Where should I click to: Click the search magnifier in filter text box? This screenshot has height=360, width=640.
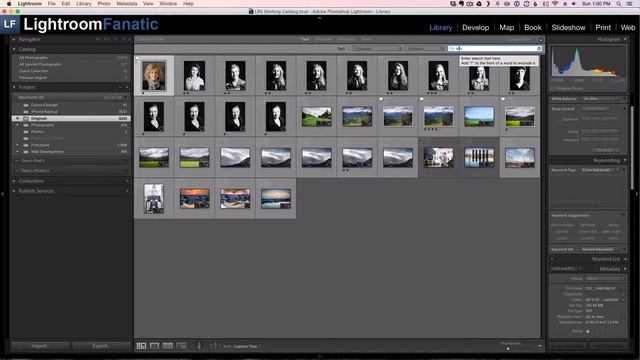pyautogui.click(x=452, y=49)
